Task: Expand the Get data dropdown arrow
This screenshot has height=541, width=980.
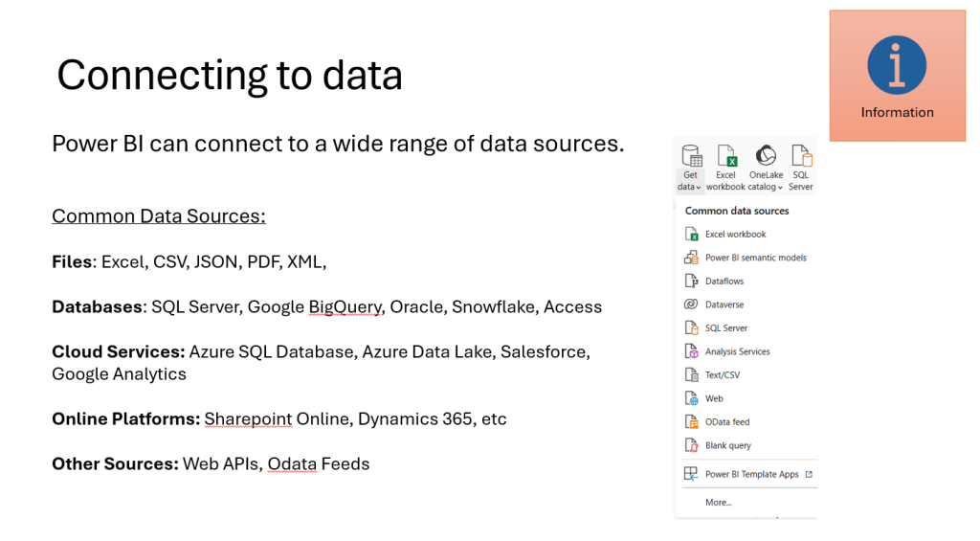Action: (x=698, y=187)
